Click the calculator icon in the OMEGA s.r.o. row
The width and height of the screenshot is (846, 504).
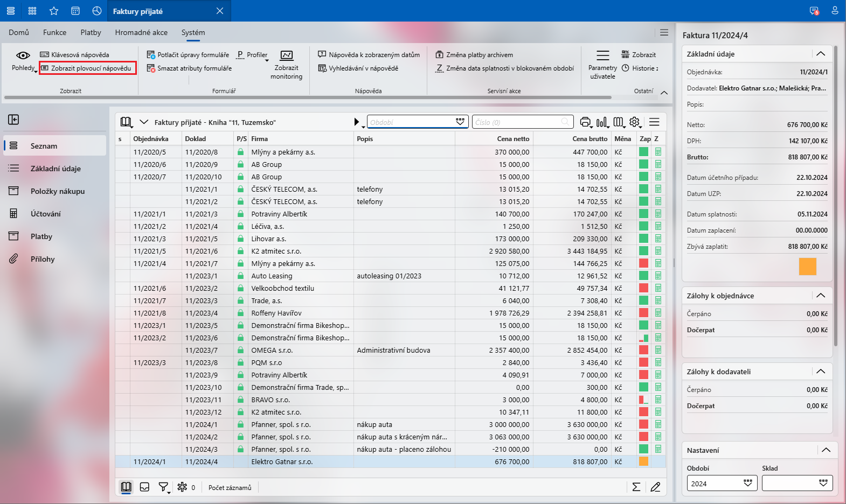658,350
